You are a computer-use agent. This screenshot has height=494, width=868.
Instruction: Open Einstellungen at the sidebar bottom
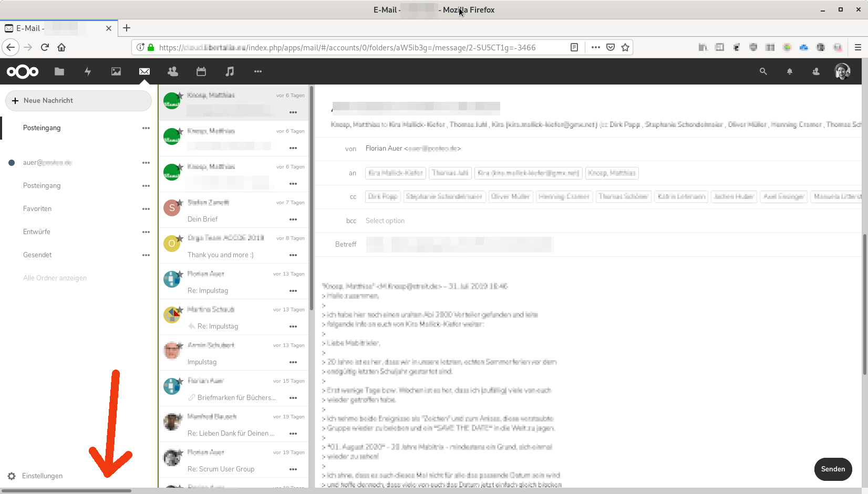[x=42, y=476]
